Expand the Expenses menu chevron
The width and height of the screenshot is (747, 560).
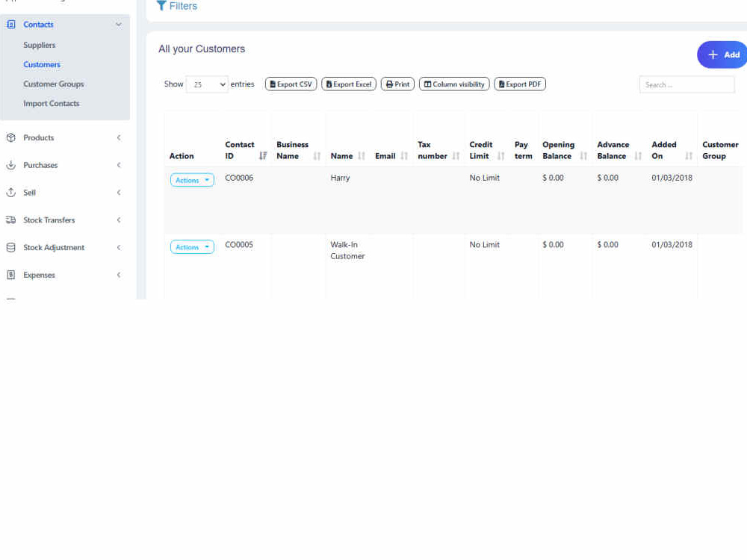tap(119, 275)
